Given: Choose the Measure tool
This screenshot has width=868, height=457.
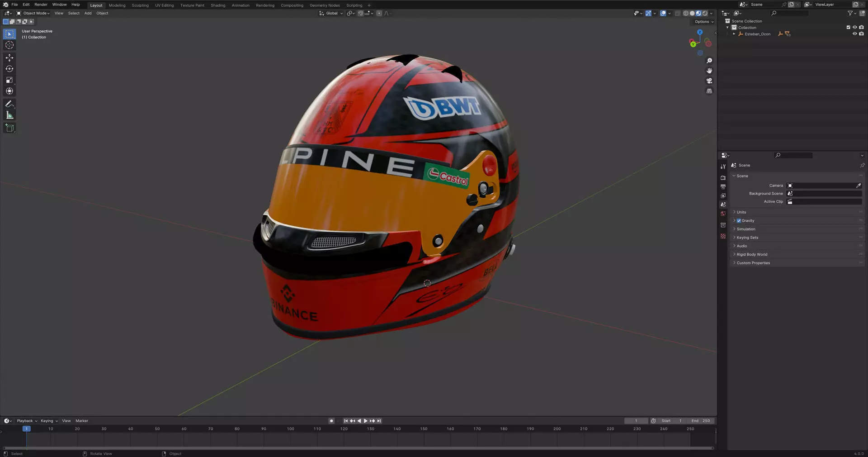Looking at the screenshot, I should [x=9, y=115].
